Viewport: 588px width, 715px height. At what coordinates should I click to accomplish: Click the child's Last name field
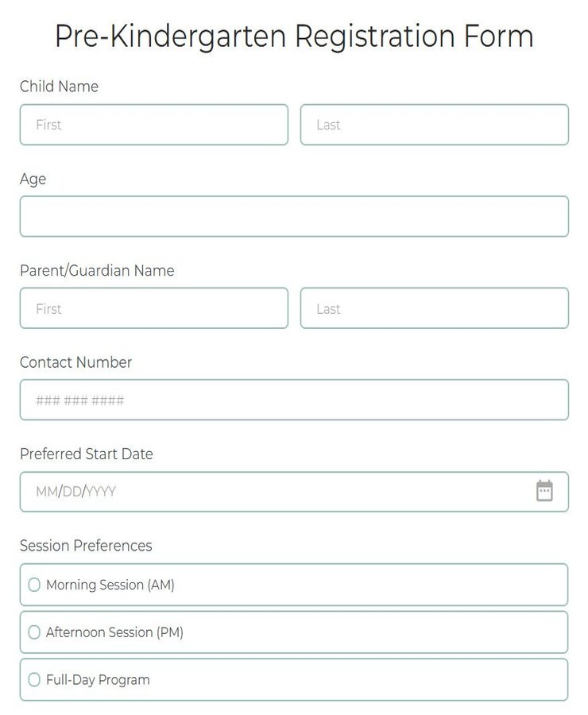(x=435, y=124)
